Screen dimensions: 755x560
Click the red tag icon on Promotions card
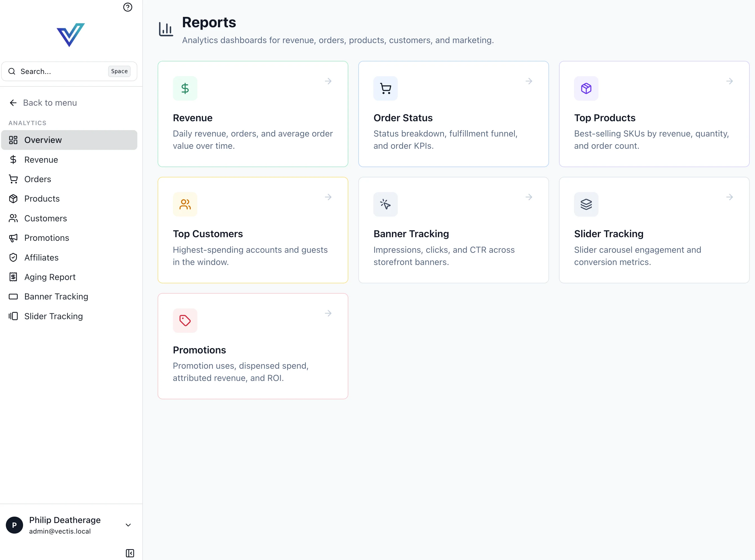click(185, 321)
